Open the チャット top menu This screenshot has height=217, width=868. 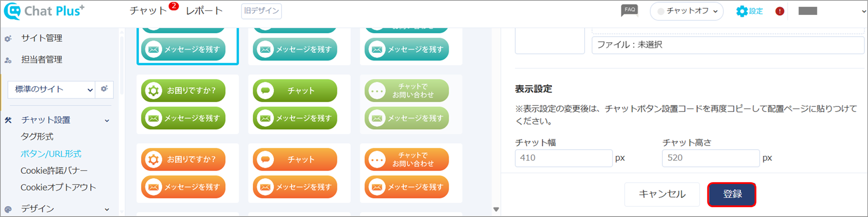pos(148,11)
